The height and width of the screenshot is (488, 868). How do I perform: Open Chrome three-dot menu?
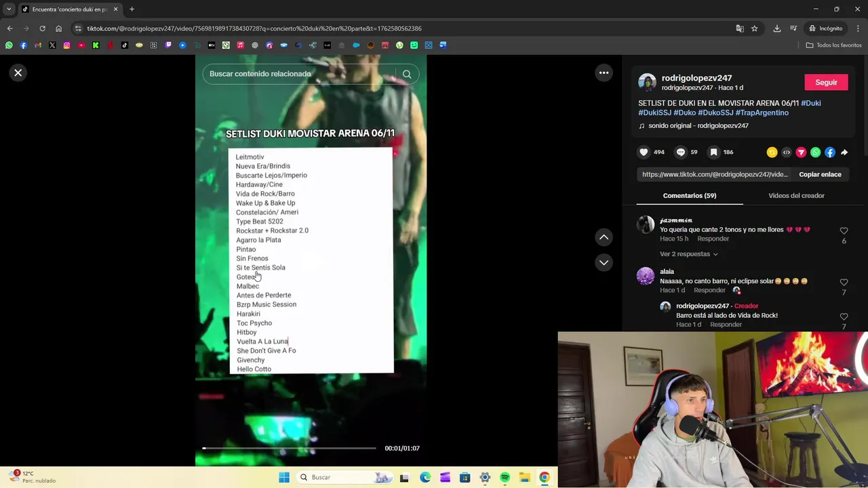[859, 28]
